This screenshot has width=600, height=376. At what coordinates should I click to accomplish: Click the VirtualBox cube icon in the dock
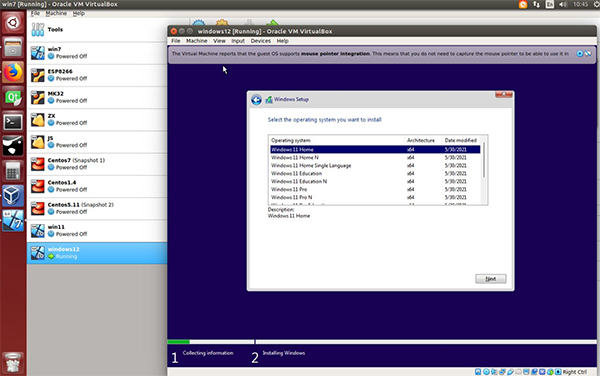(13, 195)
